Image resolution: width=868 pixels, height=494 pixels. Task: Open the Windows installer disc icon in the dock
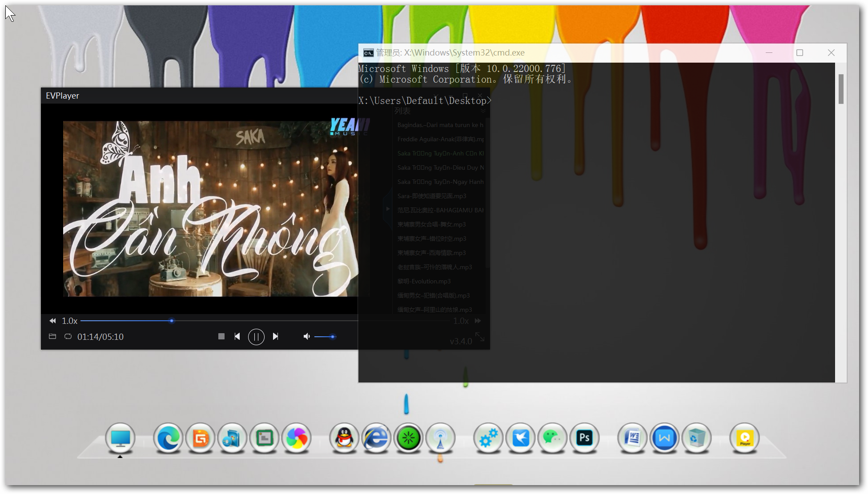(232, 438)
